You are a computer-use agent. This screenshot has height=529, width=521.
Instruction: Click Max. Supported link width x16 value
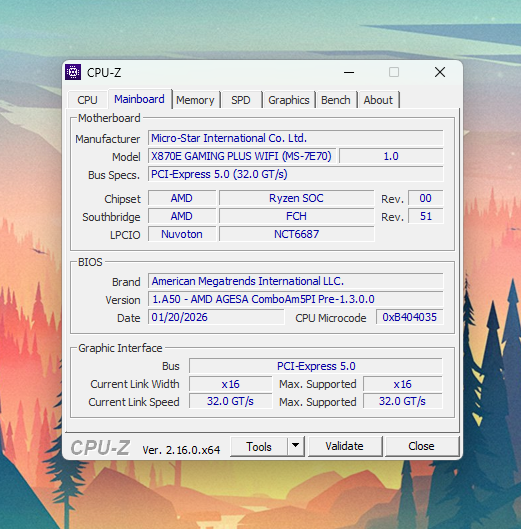[x=403, y=384]
